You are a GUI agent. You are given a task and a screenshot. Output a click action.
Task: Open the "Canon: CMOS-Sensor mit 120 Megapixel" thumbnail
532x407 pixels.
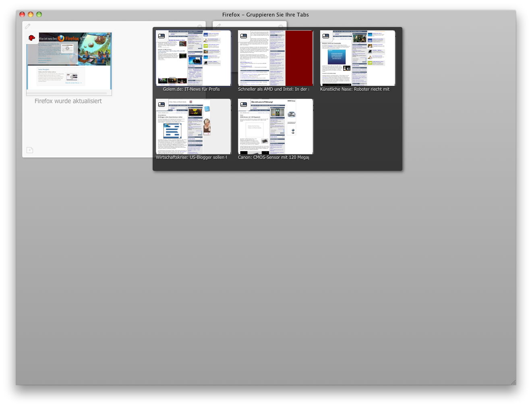pyautogui.click(x=275, y=126)
